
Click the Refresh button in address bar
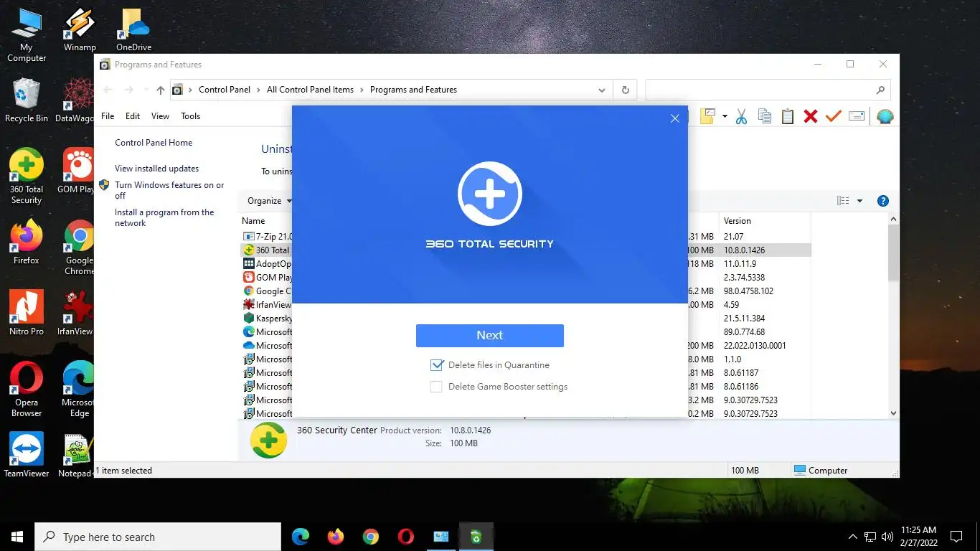(626, 90)
